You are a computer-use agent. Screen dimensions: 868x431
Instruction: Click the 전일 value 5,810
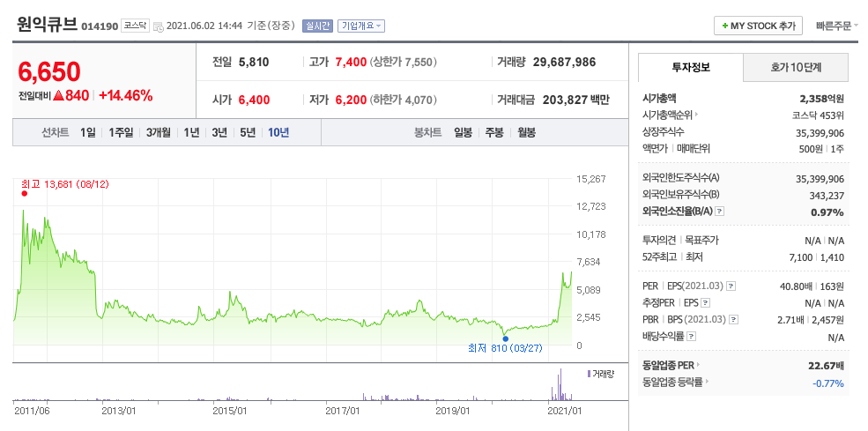[254, 62]
